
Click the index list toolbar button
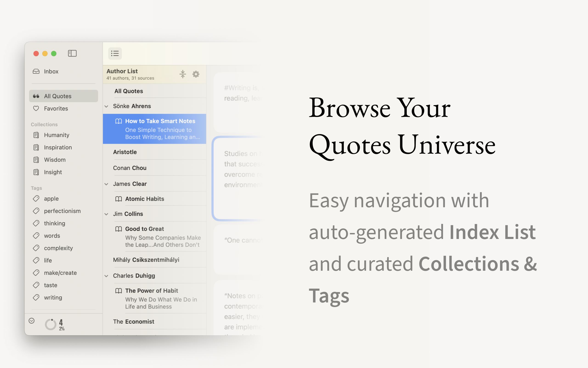115,53
